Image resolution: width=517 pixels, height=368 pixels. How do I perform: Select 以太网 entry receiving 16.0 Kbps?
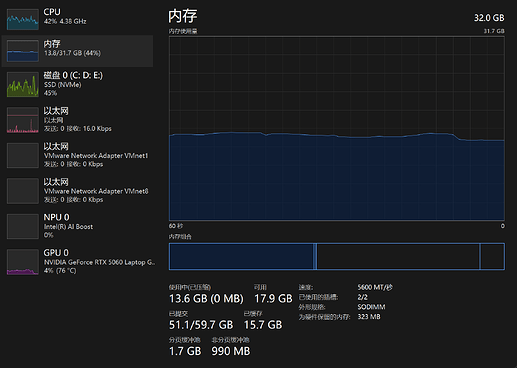click(77, 120)
